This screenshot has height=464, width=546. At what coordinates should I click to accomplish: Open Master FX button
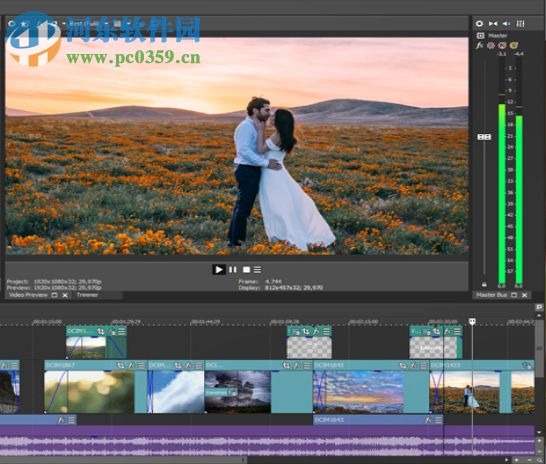[x=479, y=45]
